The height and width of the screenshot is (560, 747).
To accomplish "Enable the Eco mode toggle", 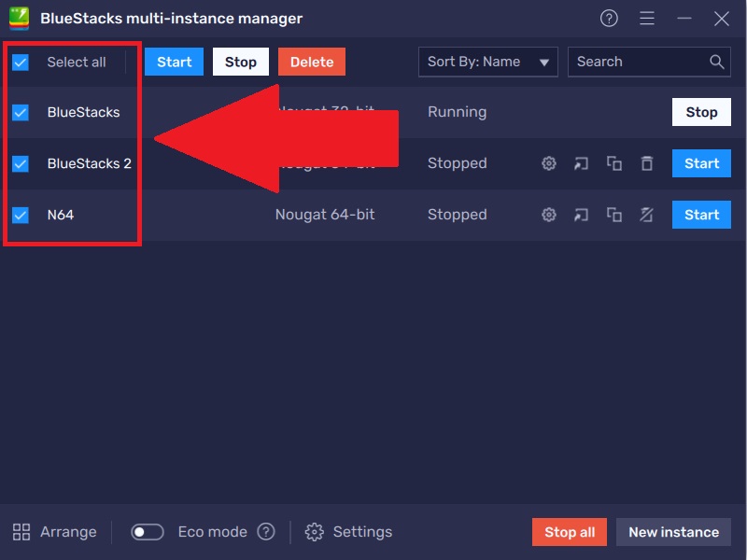I will tap(148, 532).
